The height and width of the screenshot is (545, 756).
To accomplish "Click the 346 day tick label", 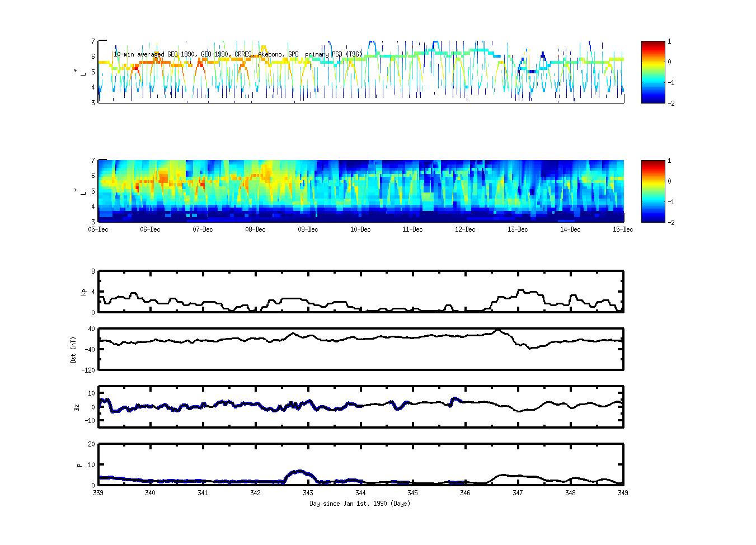I will [465, 493].
